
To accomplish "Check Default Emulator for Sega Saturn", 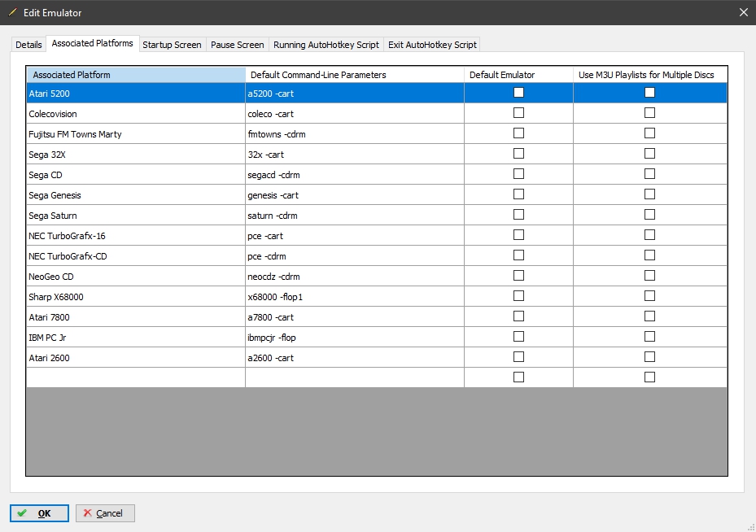I will [x=519, y=215].
